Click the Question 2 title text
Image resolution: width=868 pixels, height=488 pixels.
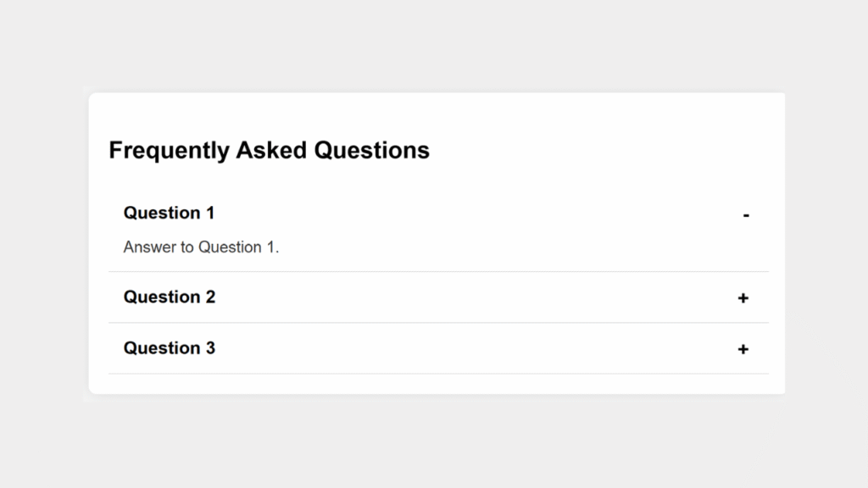coord(170,297)
